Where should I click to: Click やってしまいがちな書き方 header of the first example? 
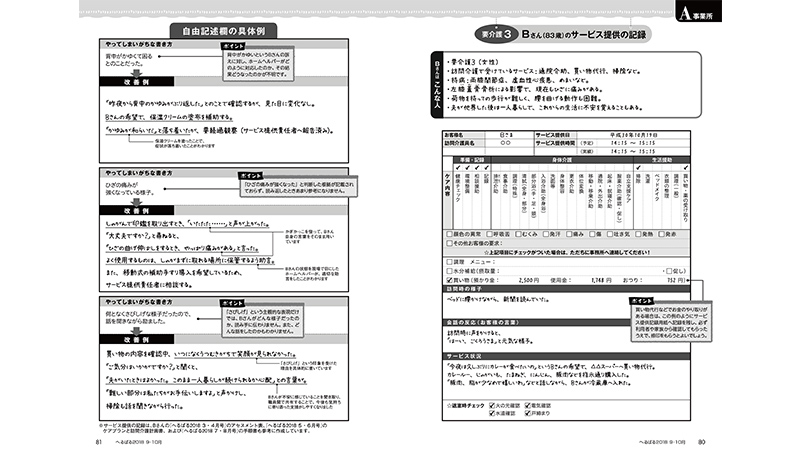pos(139,44)
